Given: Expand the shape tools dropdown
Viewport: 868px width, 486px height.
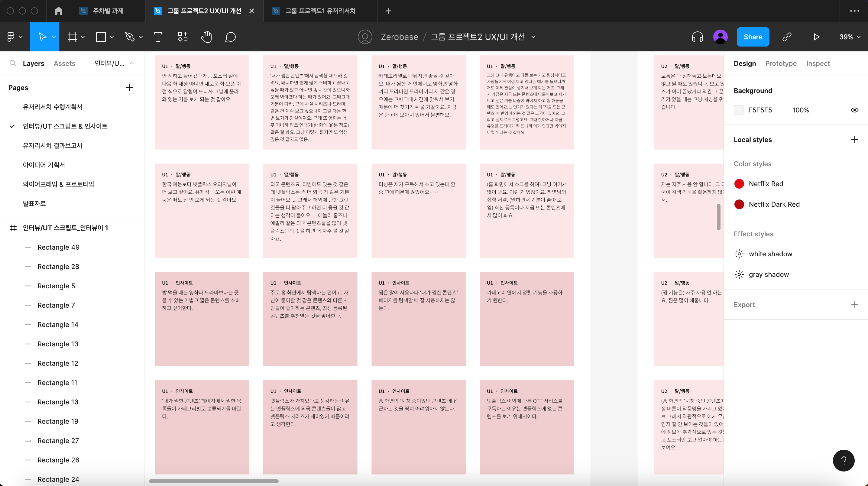Looking at the screenshot, I should click(112, 37).
